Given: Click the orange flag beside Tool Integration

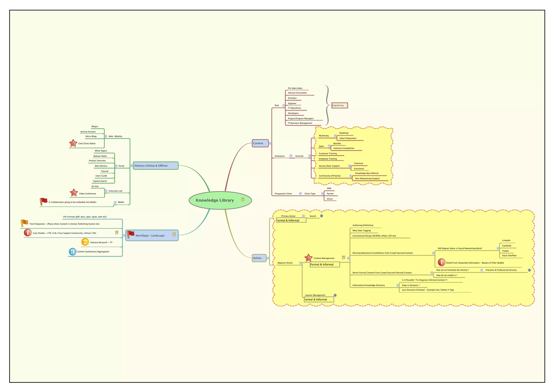Looking at the screenshot, I should point(24,223).
